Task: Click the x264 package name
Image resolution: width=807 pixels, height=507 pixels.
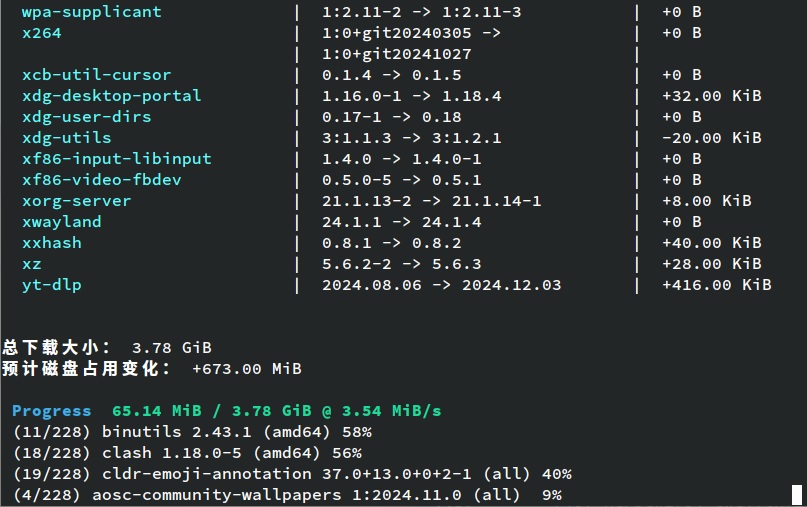Action: (x=41, y=33)
